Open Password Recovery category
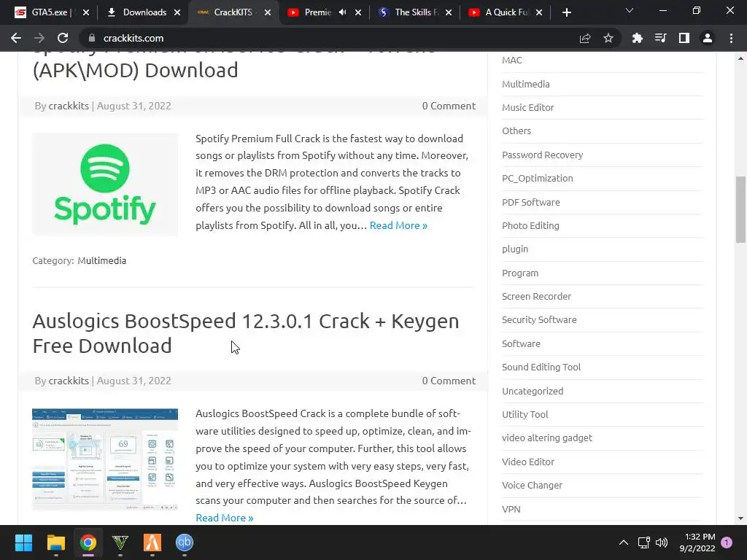This screenshot has width=747, height=560. point(543,155)
